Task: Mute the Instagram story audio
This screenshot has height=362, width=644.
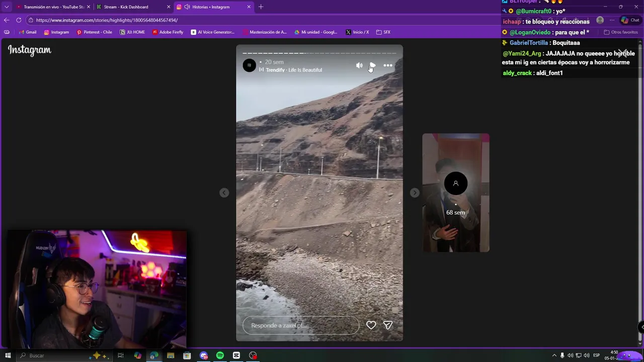Action: tap(359, 65)
